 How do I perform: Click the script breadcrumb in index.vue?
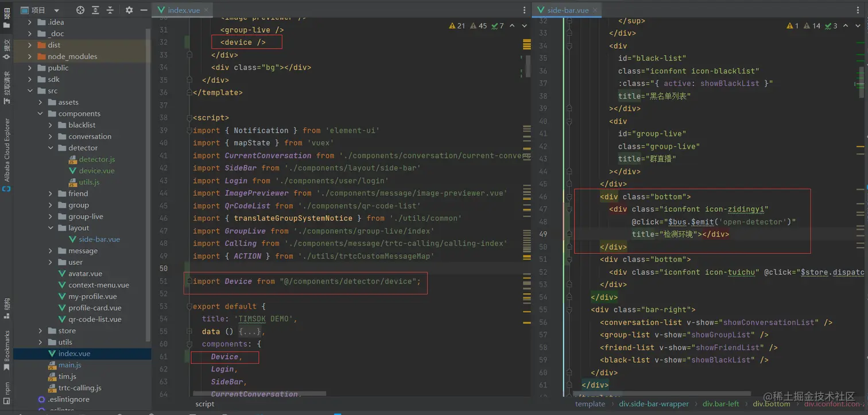(x=205, y=404)
